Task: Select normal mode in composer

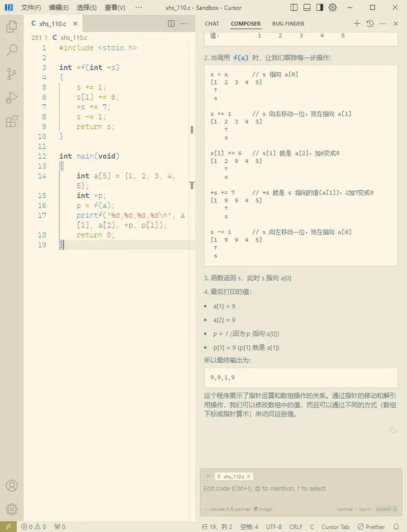Action: tap(345, 509)
